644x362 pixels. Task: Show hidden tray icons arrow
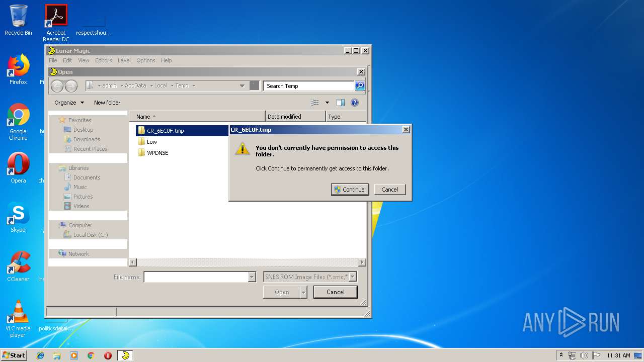click(x=561, y=355)
